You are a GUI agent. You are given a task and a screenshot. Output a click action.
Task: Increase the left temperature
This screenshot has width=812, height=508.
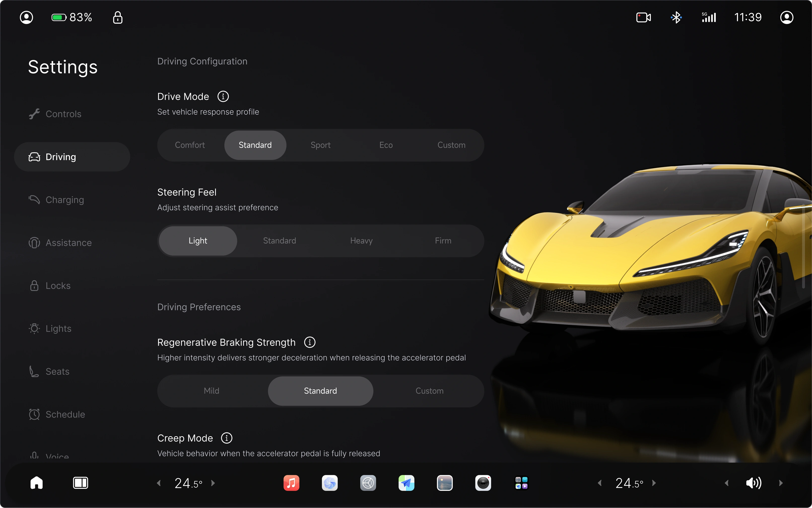[x=213, y=483]
